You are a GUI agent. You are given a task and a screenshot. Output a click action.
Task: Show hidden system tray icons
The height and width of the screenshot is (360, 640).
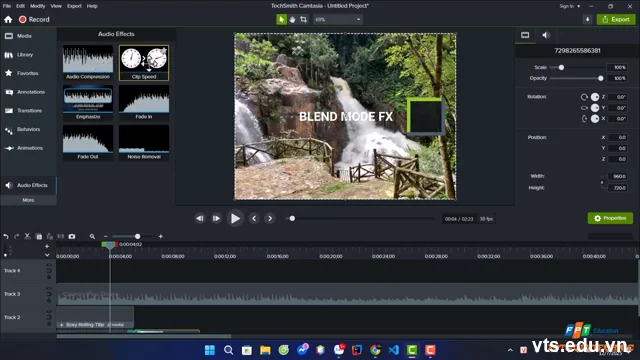pos(510,350)
